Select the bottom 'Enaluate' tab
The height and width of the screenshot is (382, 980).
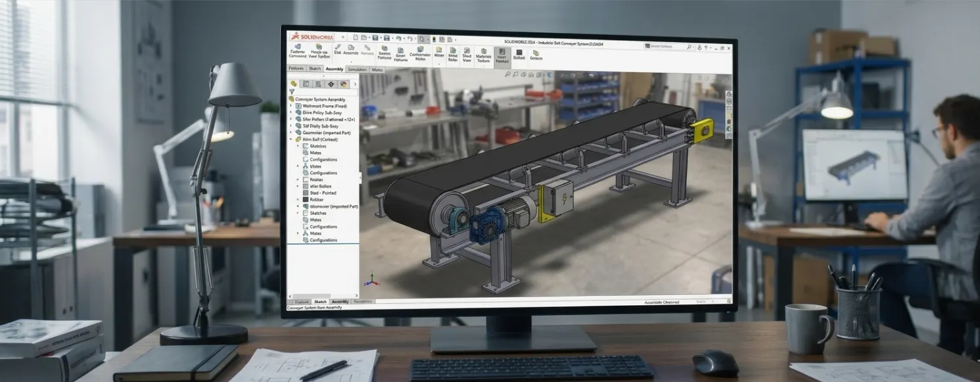click(302, 302)
